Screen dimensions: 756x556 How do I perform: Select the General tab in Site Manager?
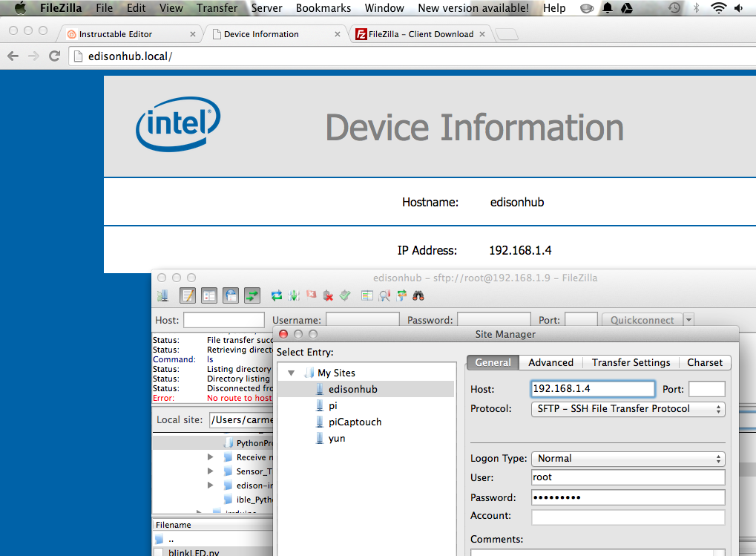493,362
